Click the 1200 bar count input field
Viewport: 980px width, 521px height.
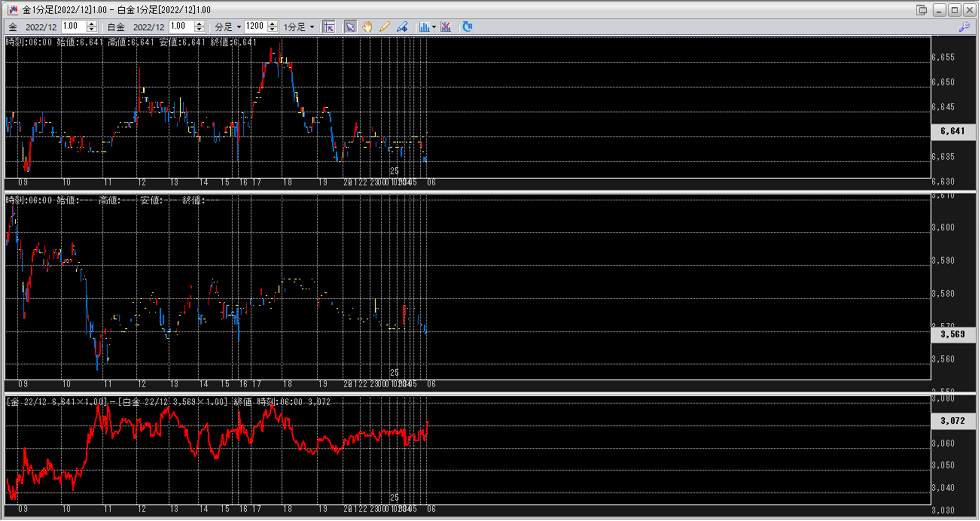[x=255, y=27]
